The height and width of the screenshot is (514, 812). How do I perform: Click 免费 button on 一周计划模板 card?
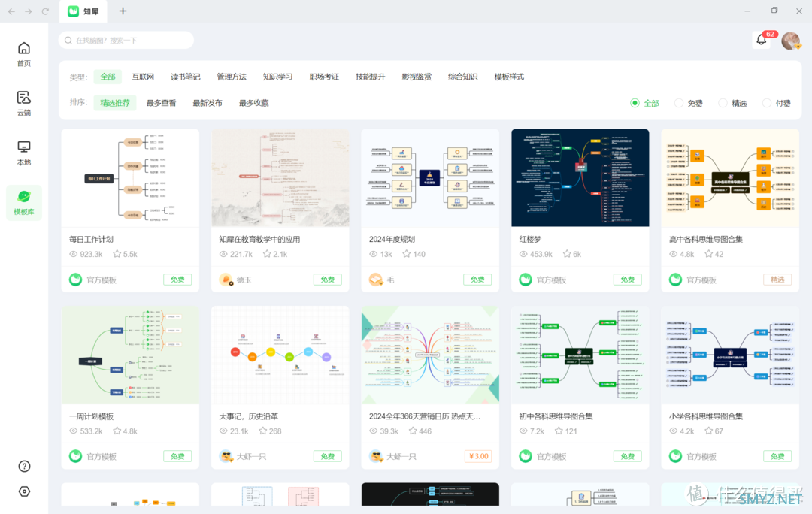click(x=177, y=457)
